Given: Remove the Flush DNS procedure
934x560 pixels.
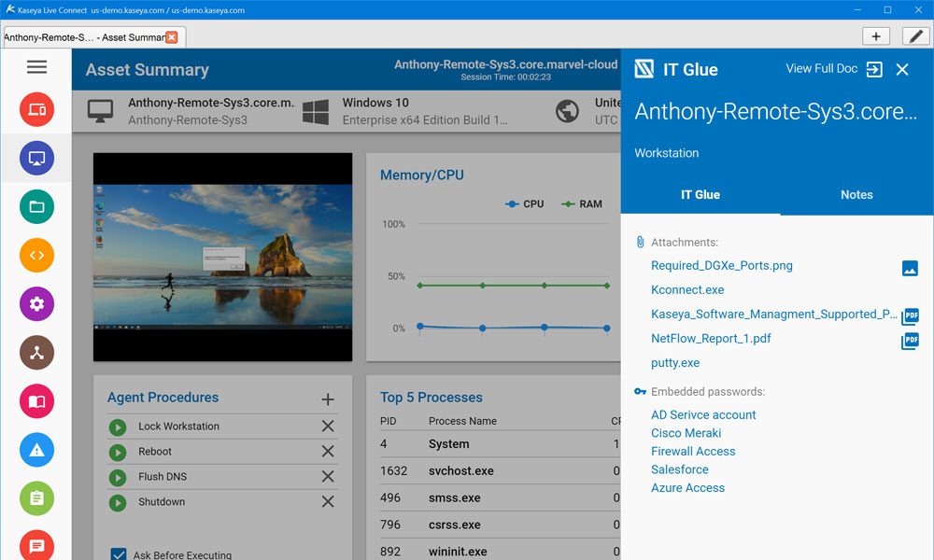Looking at the screenshot, I should (x=328, y=476).
